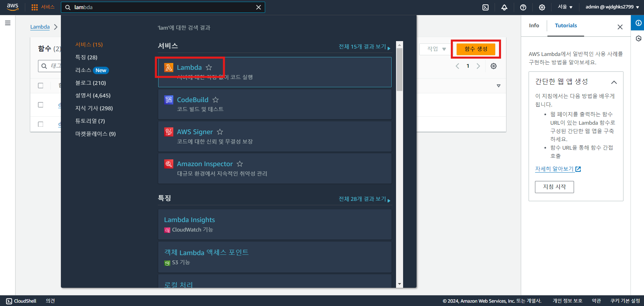Favorite CodeBuild with its star icon
This screenshot has width=644, height=306.
(216, 100)
